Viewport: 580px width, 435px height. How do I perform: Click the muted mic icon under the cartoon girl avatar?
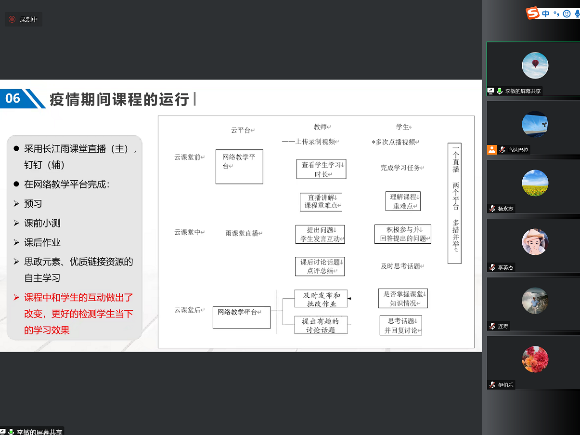click(x=492, y=267)
